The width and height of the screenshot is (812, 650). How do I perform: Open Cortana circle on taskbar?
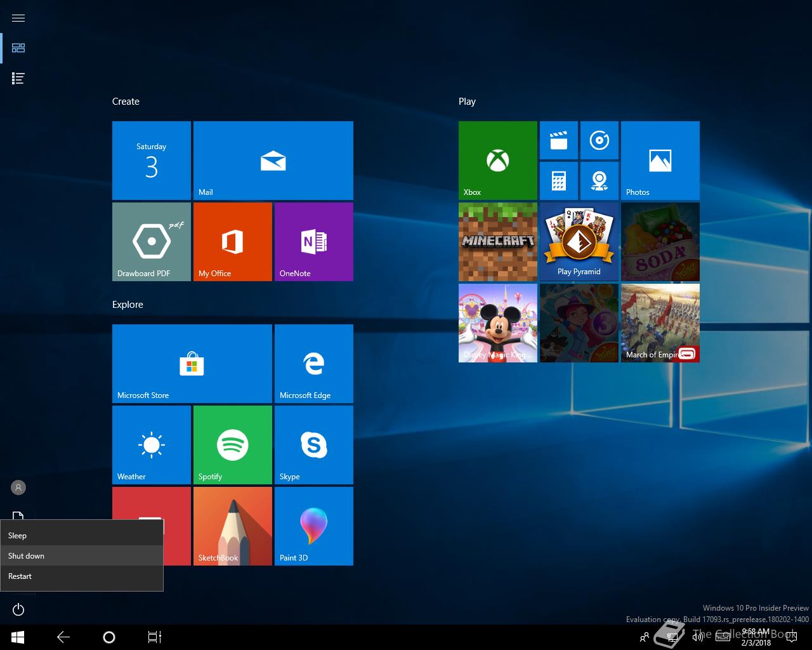[109, 637]
